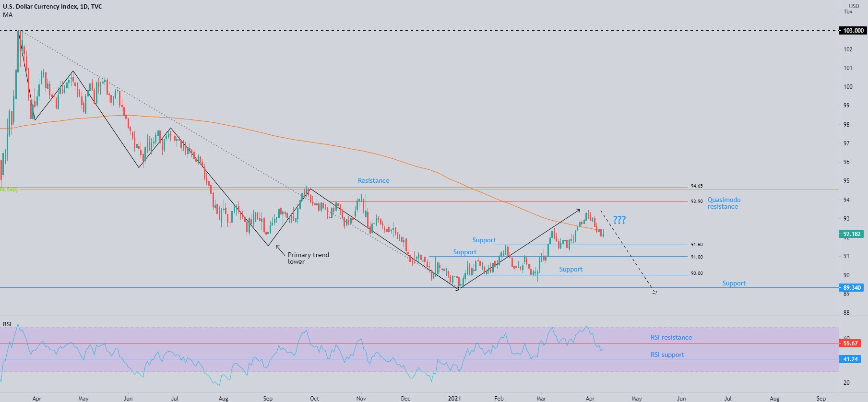Click the 89.340 support price tag

pos(852,288)
